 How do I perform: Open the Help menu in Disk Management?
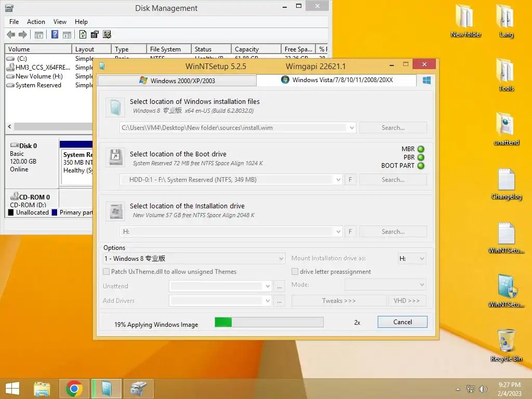click(81, 22)
